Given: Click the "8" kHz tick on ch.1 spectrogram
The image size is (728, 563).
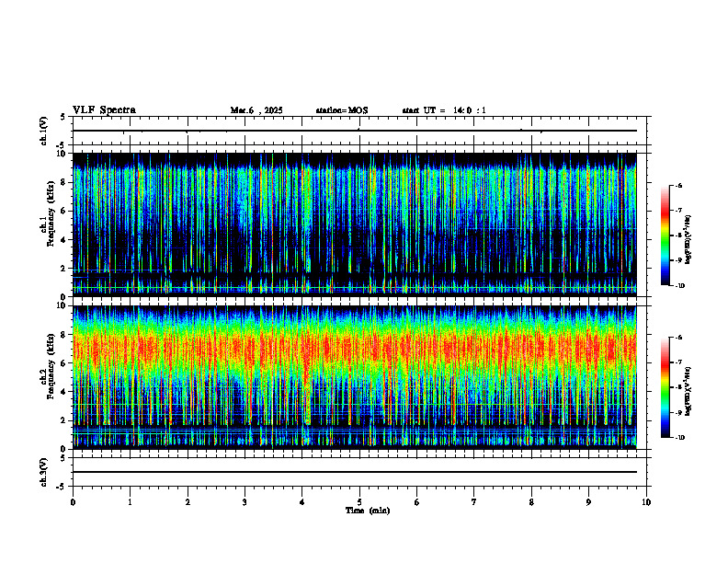Looking at the screenshot, I should click(x=63, y=182).
